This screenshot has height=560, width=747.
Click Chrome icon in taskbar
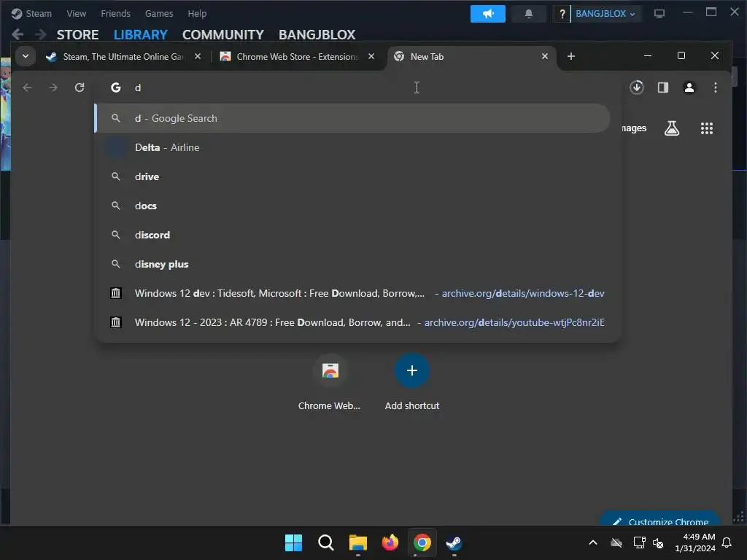pos(422,542)
